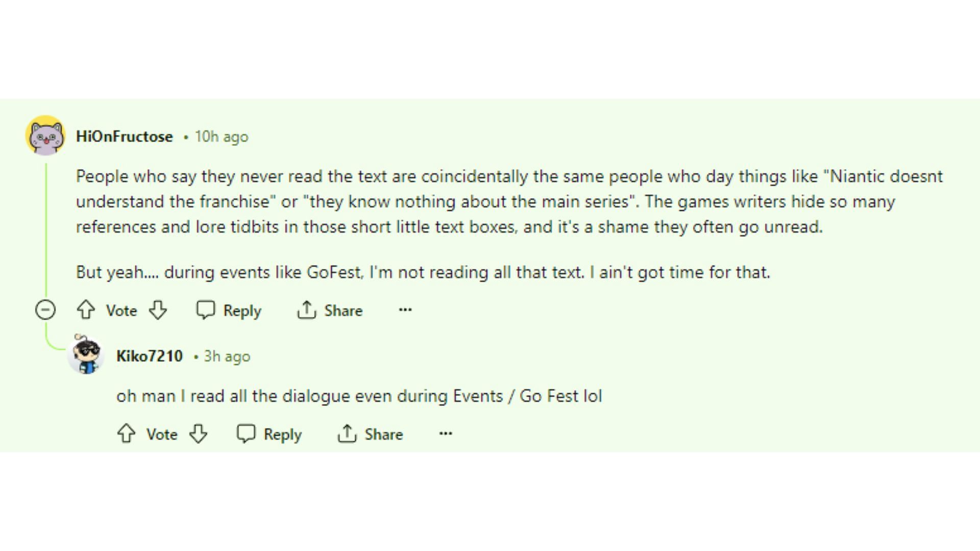Expand the more options menu on HiOnFructose comment

pos(405,310)
